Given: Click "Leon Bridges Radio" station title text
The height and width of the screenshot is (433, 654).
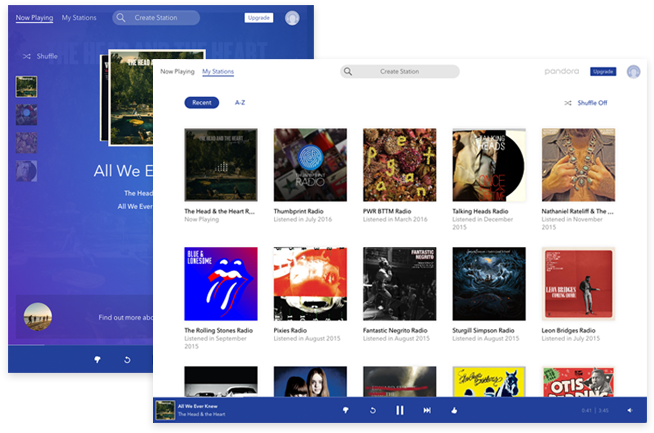Looking at the screenshot, I should tap(568, 330).
